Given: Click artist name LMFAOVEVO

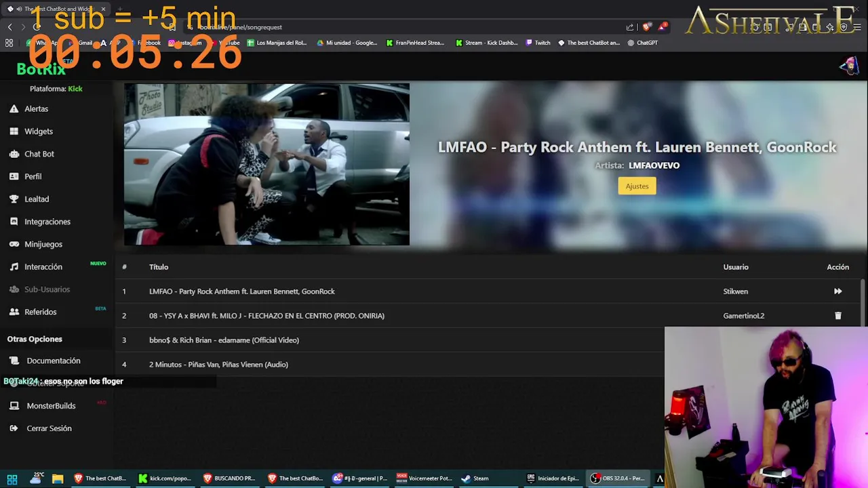Looking at the screenshot, I should 654,165.
